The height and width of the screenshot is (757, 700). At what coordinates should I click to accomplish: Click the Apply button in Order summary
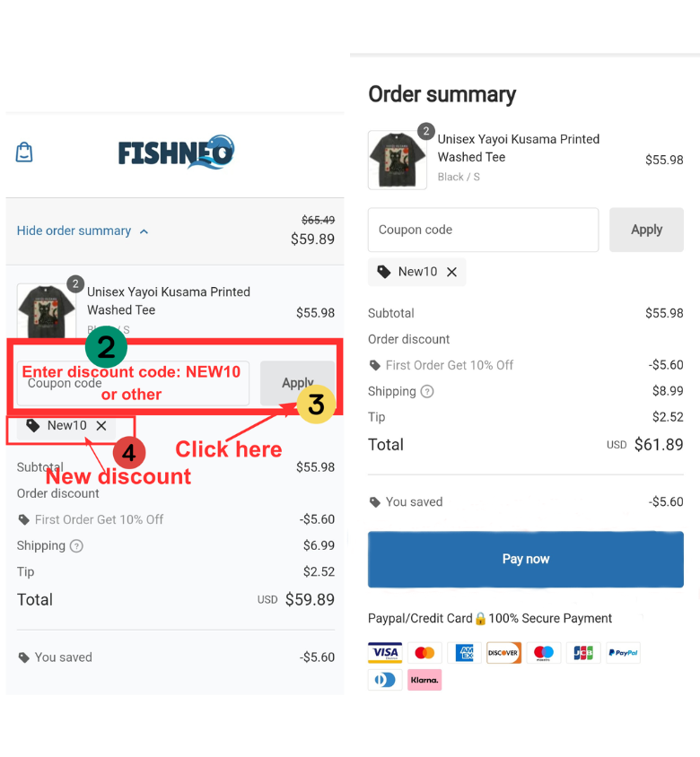646,230
